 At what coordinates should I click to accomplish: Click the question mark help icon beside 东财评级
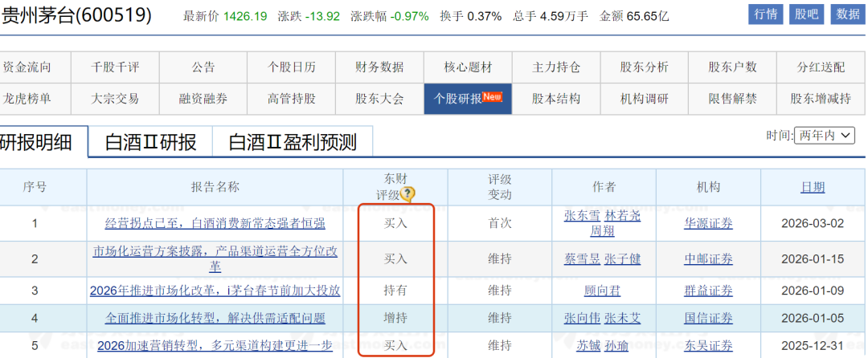coord(408,194)
